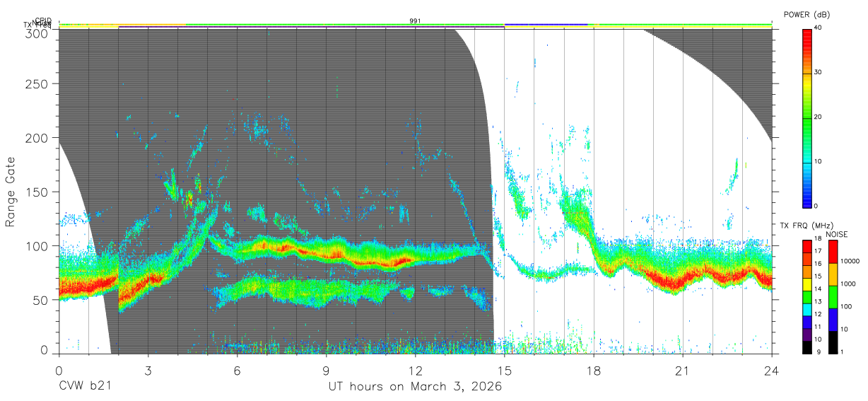Click the vertical 'Range Gate' axis title
The width and height of the screenshot is (868, 401).
click(11, 192)
